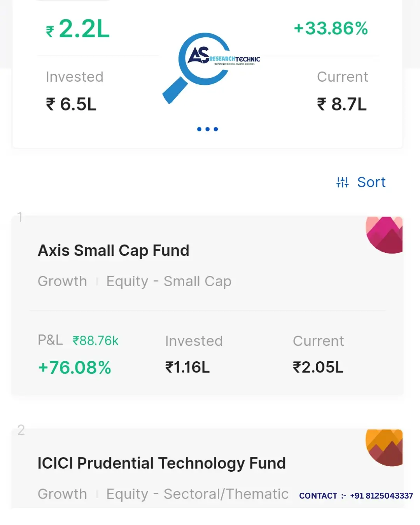Tap the pink mountain fund icon
This screenshot has height=525, width=420.
tap(384, 235)
